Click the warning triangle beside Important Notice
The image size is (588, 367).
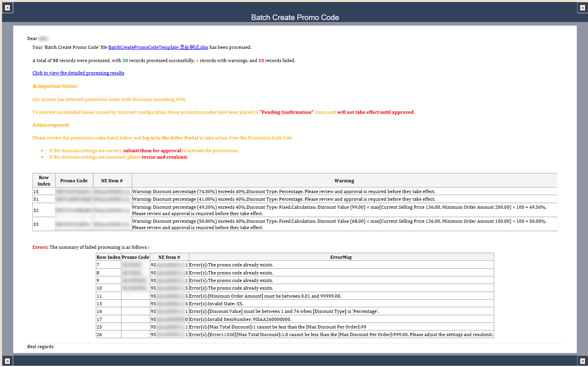[34, 86]
